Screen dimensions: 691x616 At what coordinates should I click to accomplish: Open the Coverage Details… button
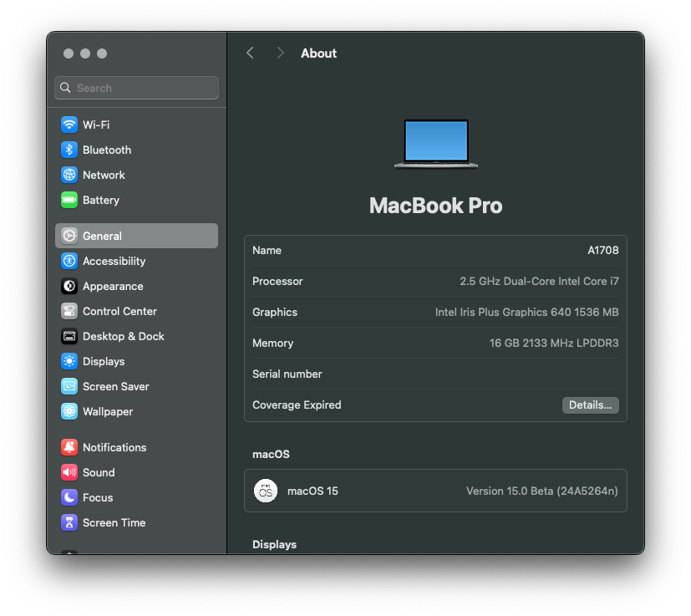point(590,405)
